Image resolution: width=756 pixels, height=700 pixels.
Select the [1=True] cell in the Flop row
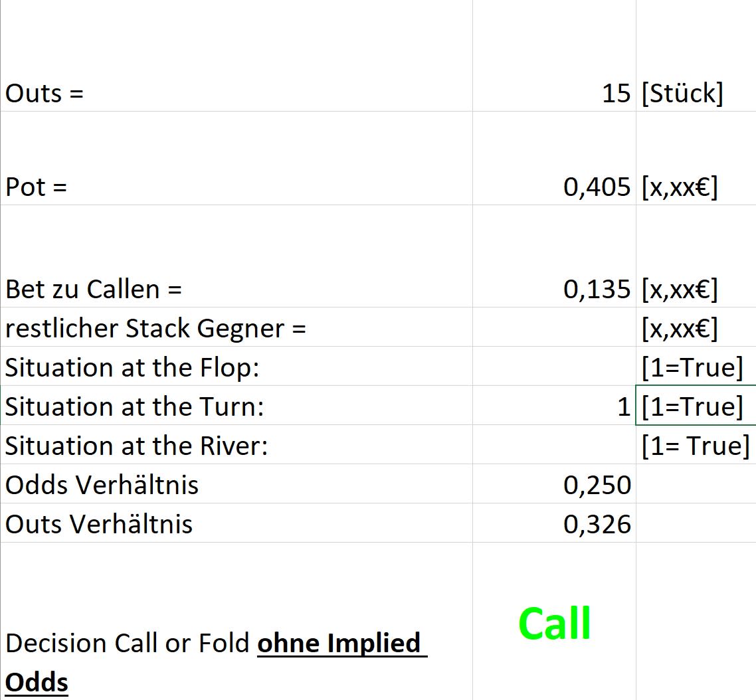(696, 366)
